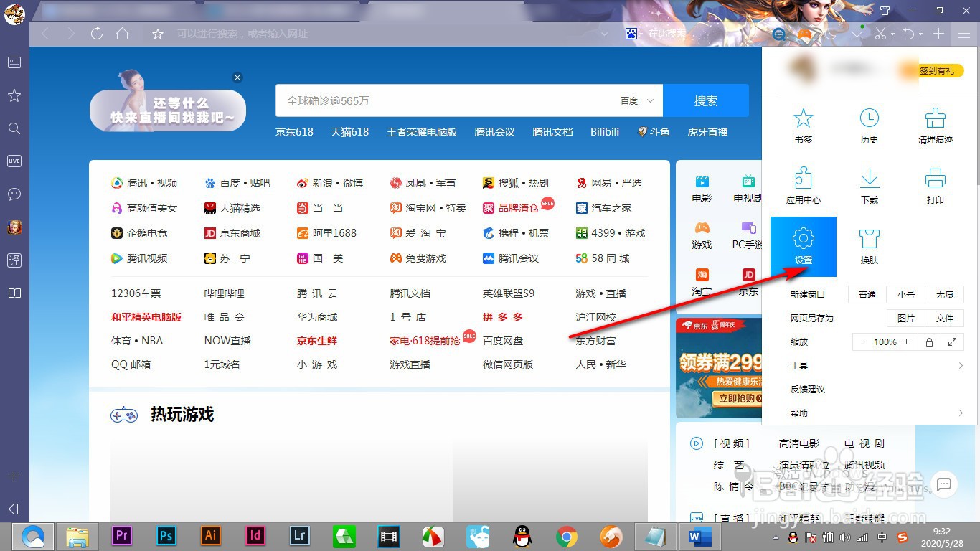Click the blue 搜索 search button

[x=706, y=100]
